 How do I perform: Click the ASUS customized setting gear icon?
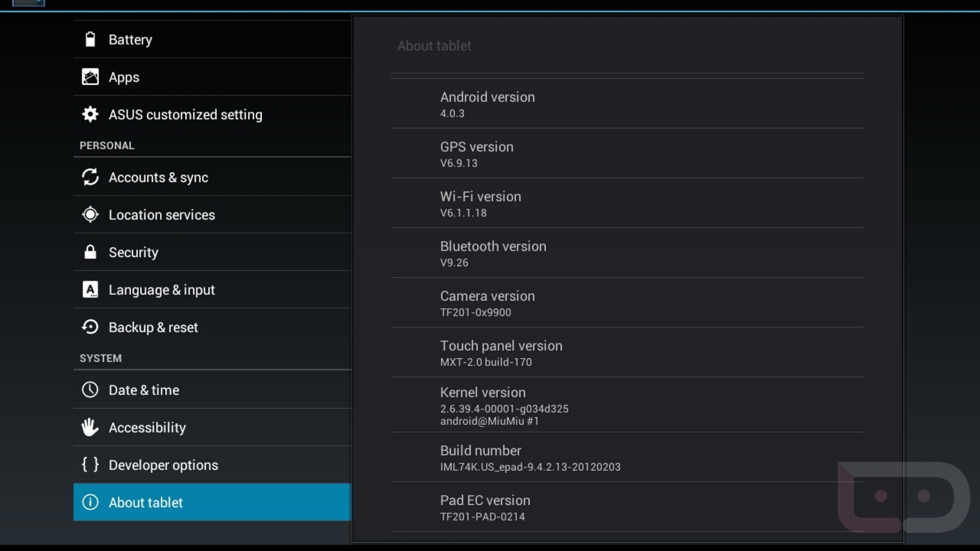coord(90,114)
